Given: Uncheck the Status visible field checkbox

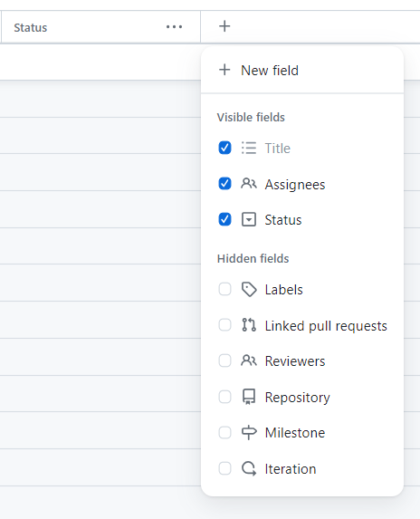Looking at the screenshot, I should 224,219.
